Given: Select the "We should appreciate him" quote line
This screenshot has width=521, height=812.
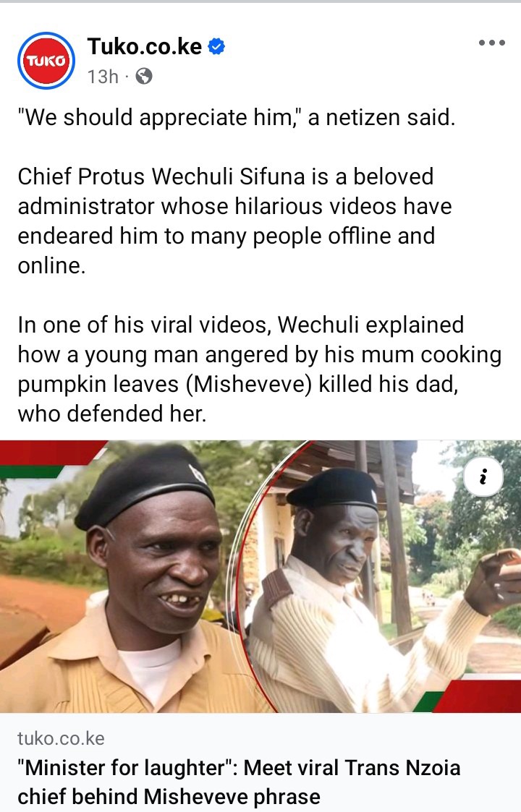Looking at the screenshot, I should pos(237,118).
